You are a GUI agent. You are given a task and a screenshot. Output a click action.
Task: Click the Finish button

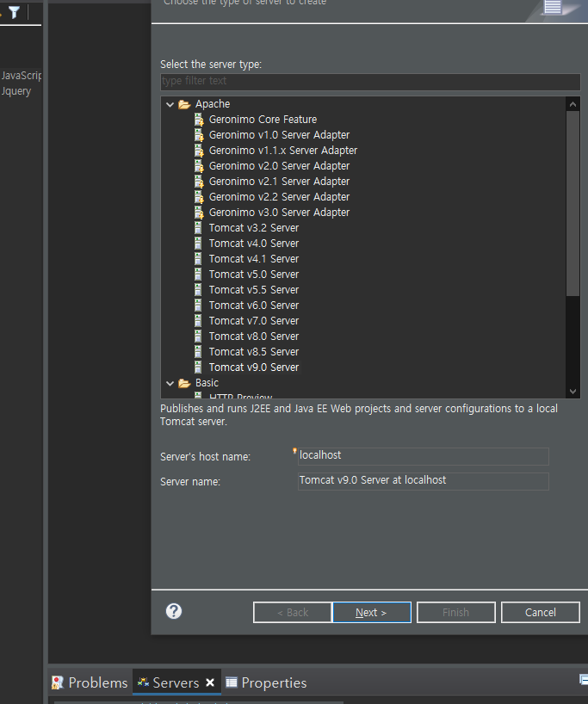click(x=456, y=613)
